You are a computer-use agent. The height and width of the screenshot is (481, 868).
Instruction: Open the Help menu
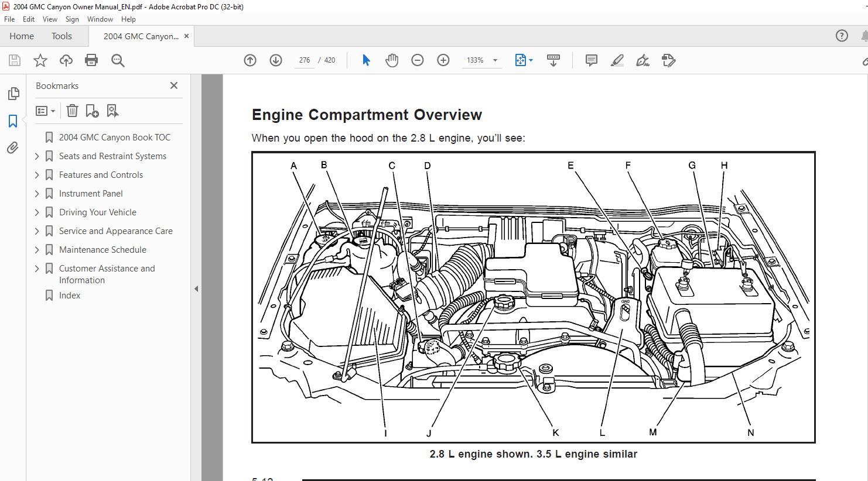pos(128,19)
